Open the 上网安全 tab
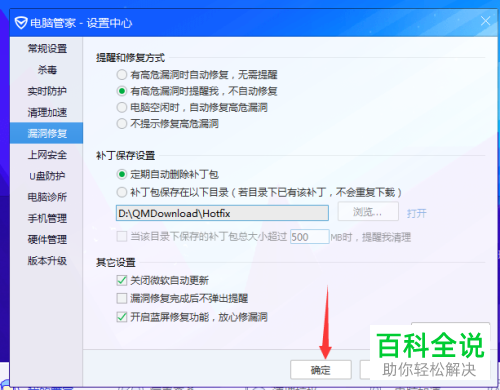500x390 pixels. (x=47, y=155)
